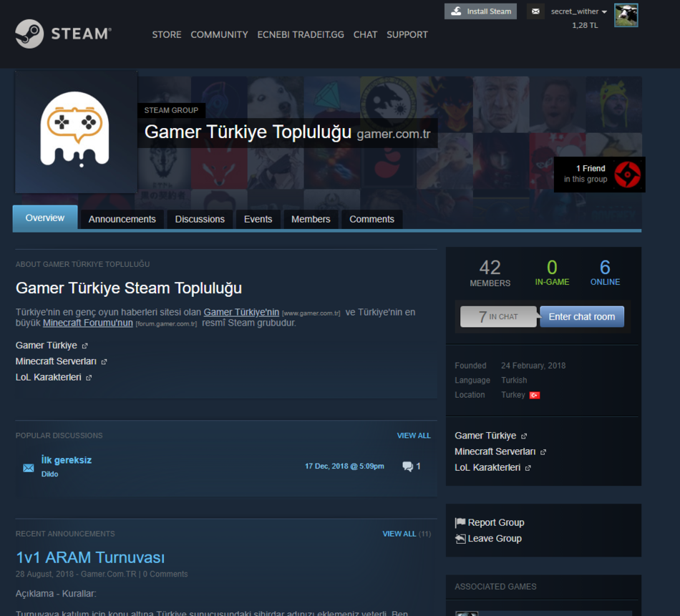Click the Turkey flag icon

click(535, 396)
